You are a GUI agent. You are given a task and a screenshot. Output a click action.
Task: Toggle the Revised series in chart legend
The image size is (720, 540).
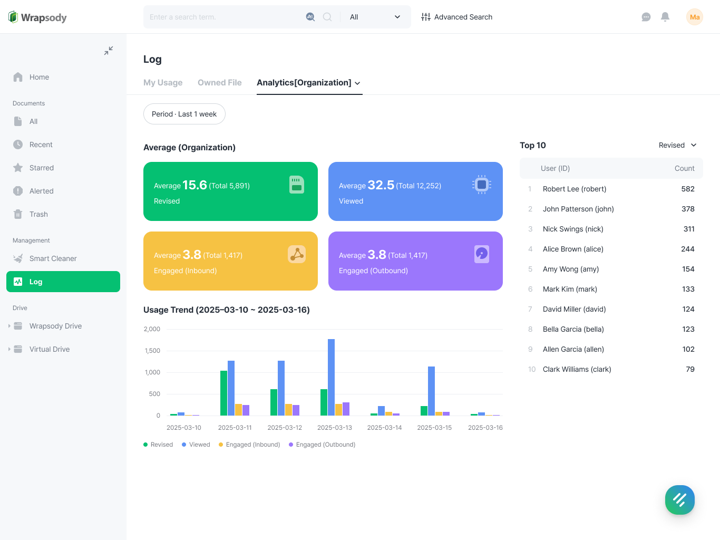pyautogui.click(x=159, y=444)
